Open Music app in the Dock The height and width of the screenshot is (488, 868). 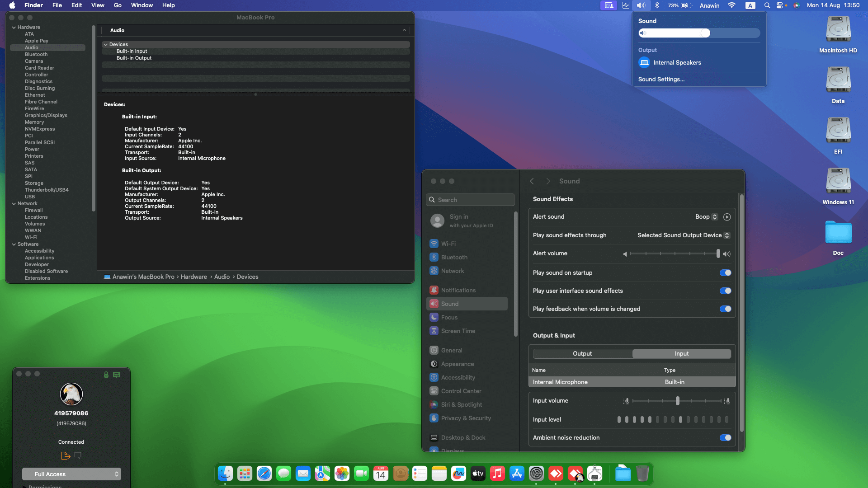[497, 474]
